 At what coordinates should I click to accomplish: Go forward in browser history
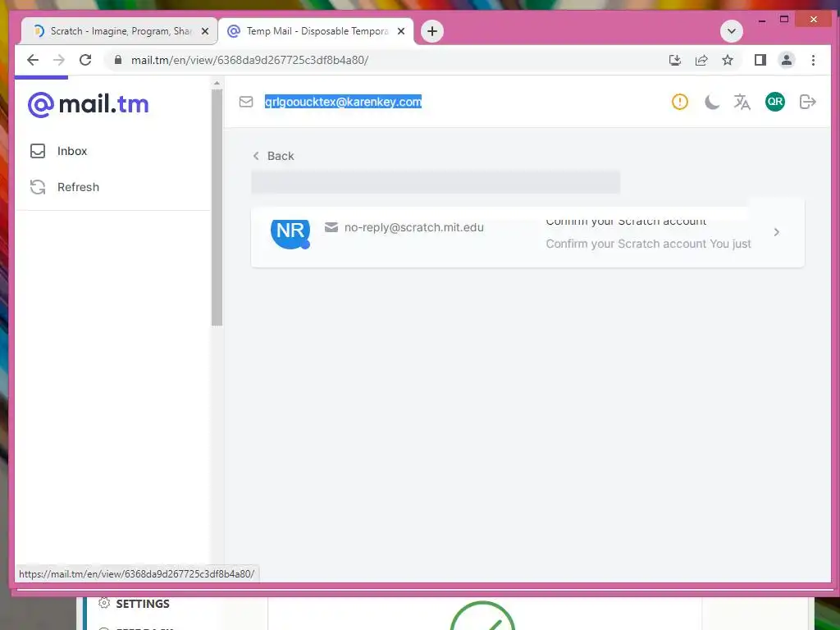(59, 60)
